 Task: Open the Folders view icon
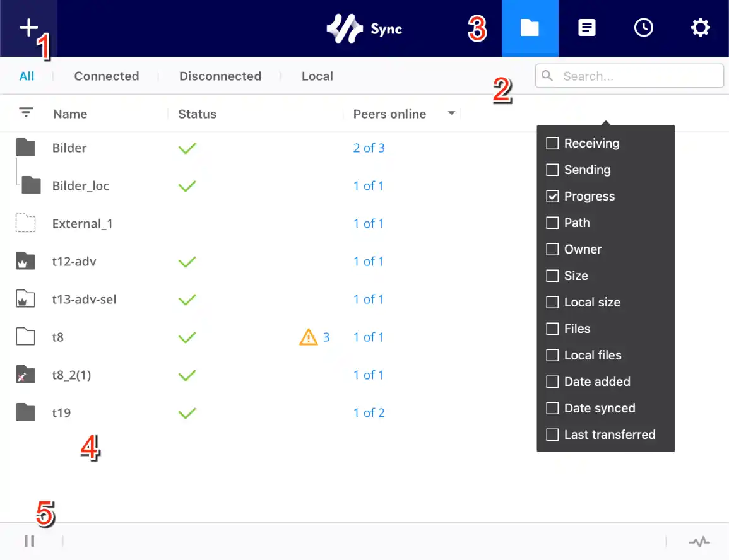pyautogui.click(x=530, y=28)
